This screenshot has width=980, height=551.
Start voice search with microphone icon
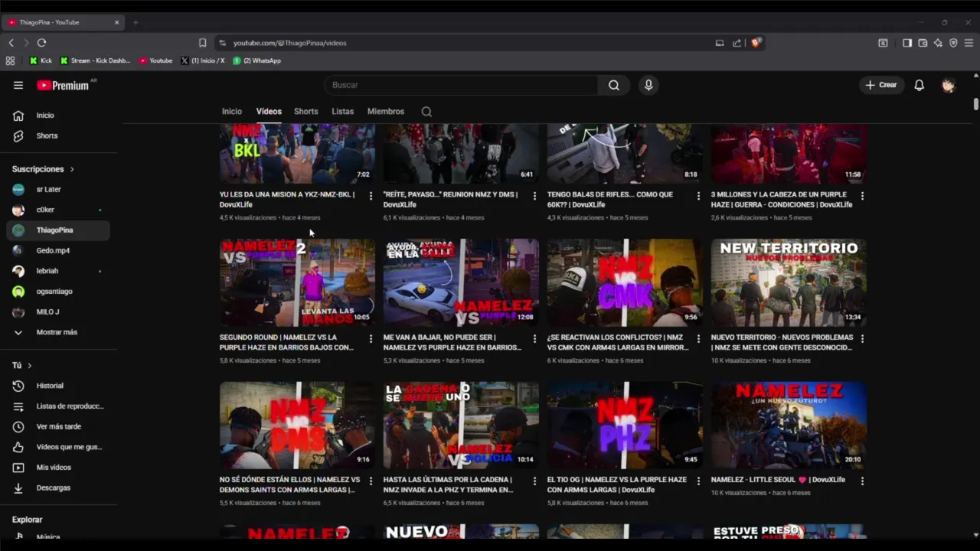click(x=648, y=85)
